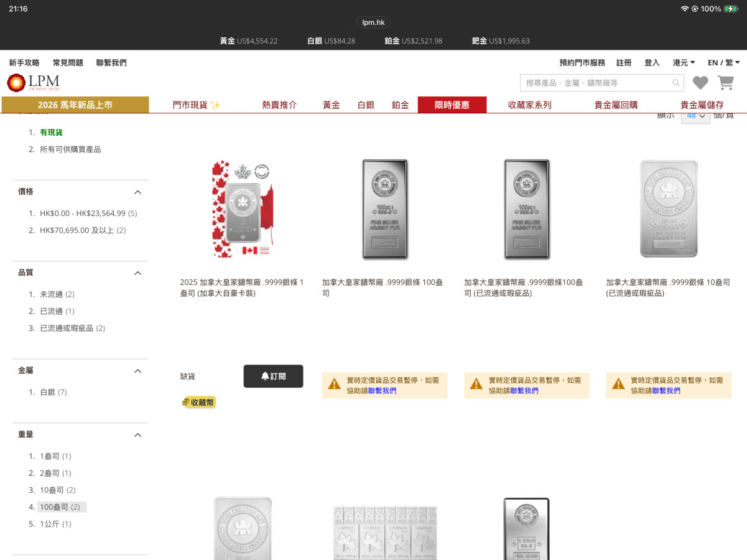Open the 銀條 10盎司 (已流通或瑕疵品) product image
This screenshot has width=747, height=560.
669,209
